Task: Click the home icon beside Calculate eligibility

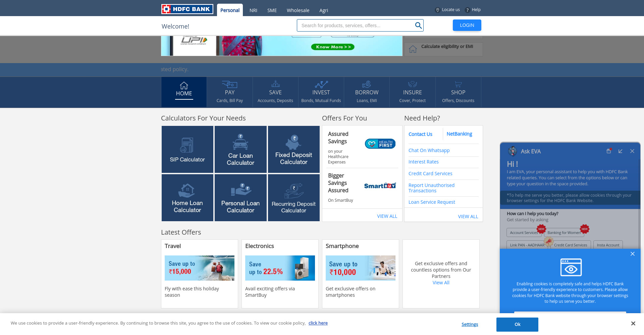Action: [413, 49]
